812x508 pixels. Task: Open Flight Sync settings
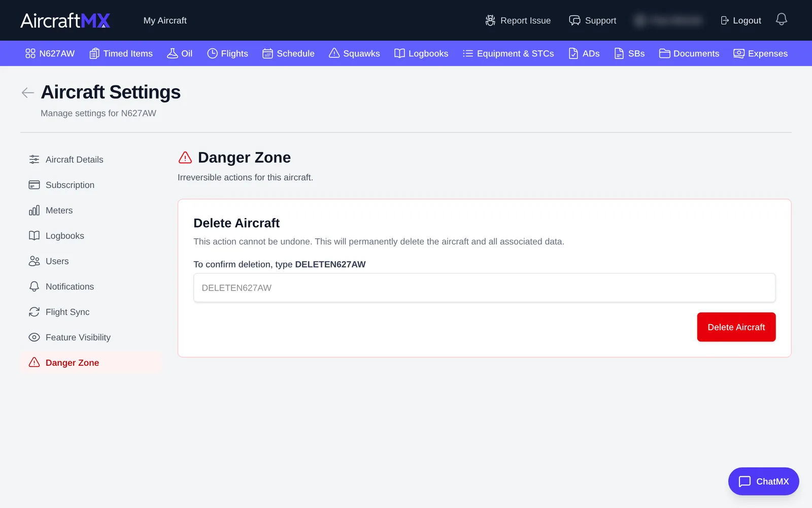coord(91,312)
